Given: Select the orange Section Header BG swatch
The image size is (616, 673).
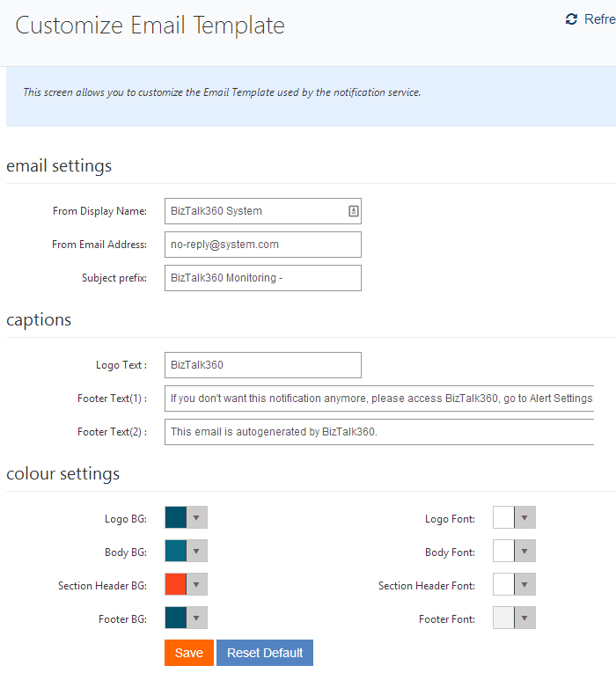Looking at the screenshot, I should [x=176, y=585].
